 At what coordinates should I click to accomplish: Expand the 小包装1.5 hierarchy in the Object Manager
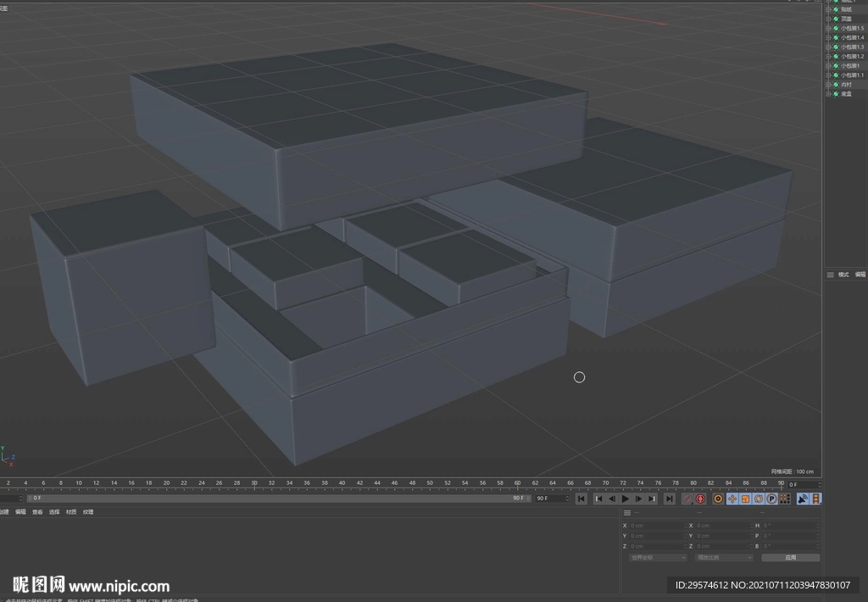(828, 28)
